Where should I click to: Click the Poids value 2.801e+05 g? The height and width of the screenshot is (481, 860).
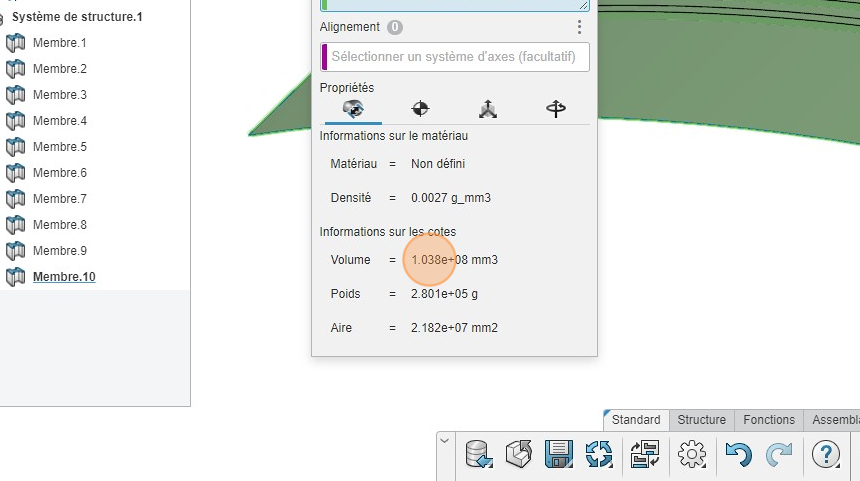tap(444, 294)
